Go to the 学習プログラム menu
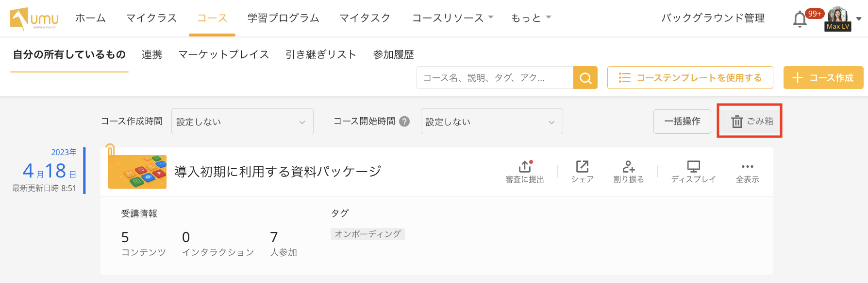The width and height of the screenshot is (868, 283). tap(284, 18)
